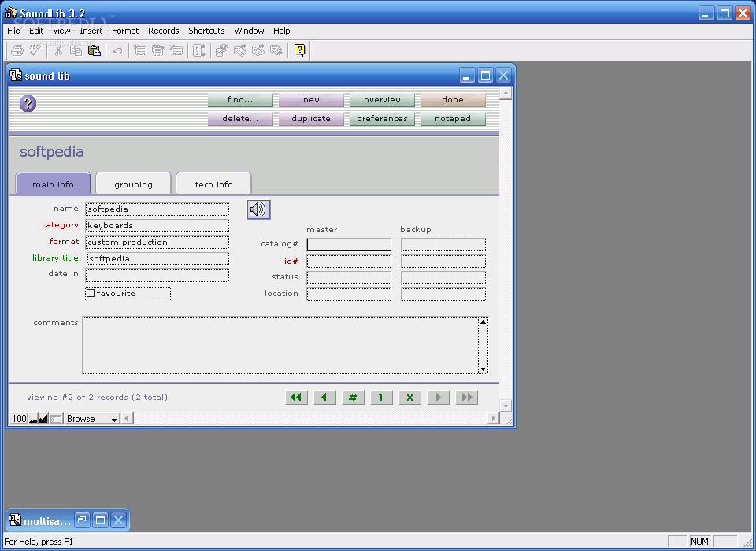Click the Show All Records toolbar icon
756x551 pixels.
pyautogui.click(x=240, y=50)
